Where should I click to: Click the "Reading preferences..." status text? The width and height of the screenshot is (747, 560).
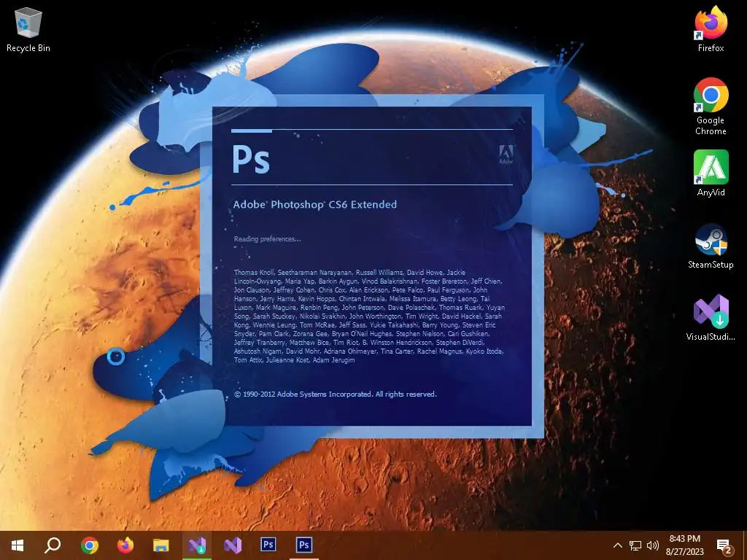click(267, 239)
